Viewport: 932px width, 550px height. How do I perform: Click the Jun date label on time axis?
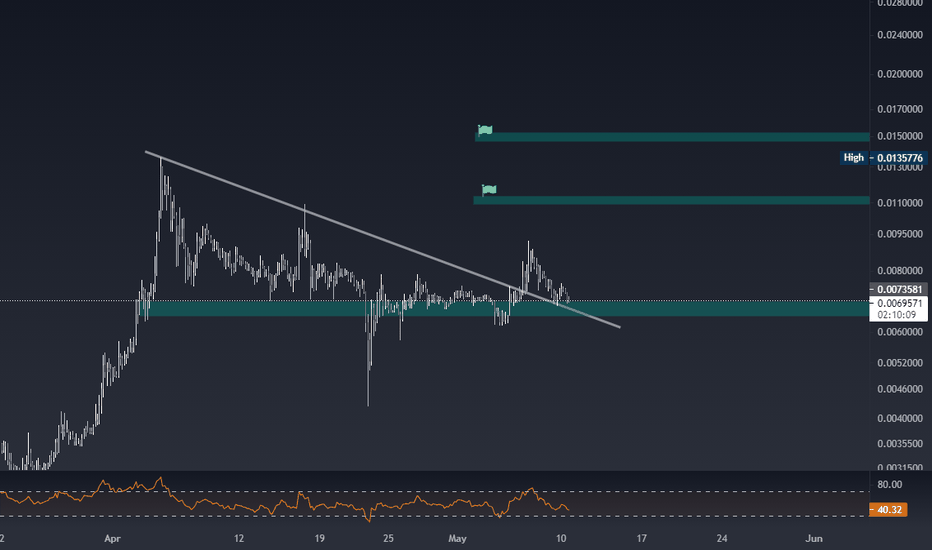[x=814, y=539]
